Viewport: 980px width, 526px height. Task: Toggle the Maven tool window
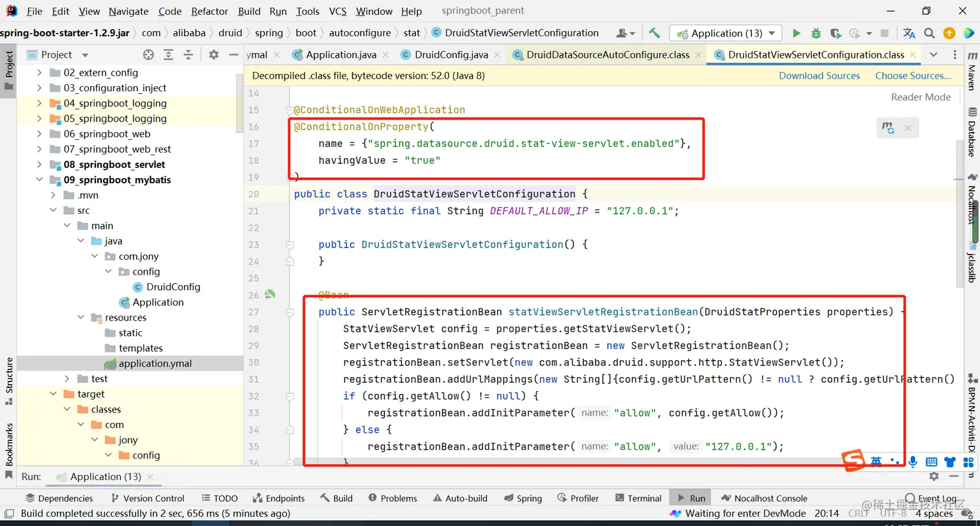click(971, 72)
